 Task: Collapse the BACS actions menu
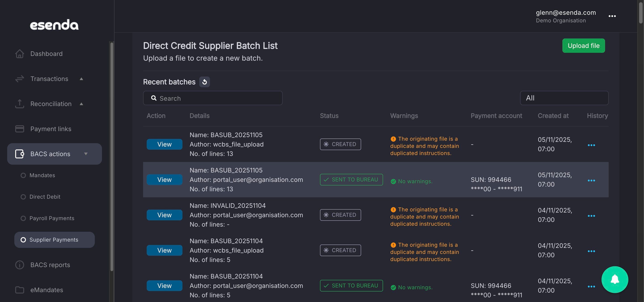[x=86, y=154]
